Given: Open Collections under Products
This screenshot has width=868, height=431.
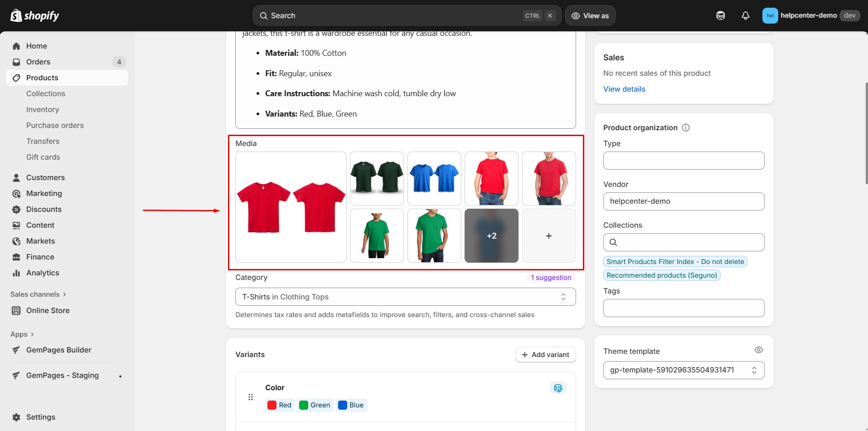Looking at the screenshot, I should click(46, 93).
